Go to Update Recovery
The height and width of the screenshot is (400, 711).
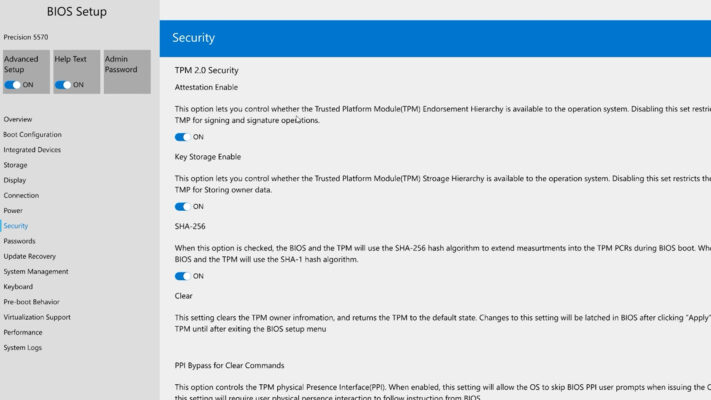tap(30, 256)
